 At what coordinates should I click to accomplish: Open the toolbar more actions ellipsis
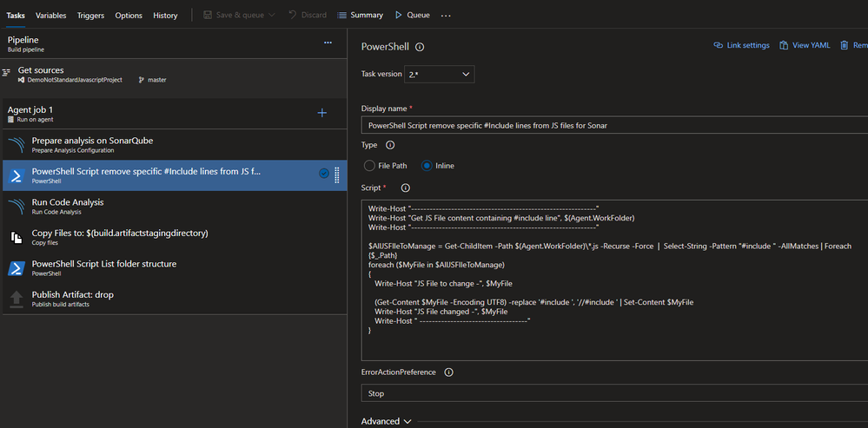coord(446,16)
